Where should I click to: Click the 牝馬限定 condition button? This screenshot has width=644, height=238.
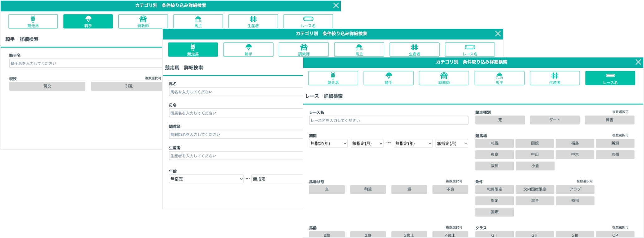coord(494,190)
